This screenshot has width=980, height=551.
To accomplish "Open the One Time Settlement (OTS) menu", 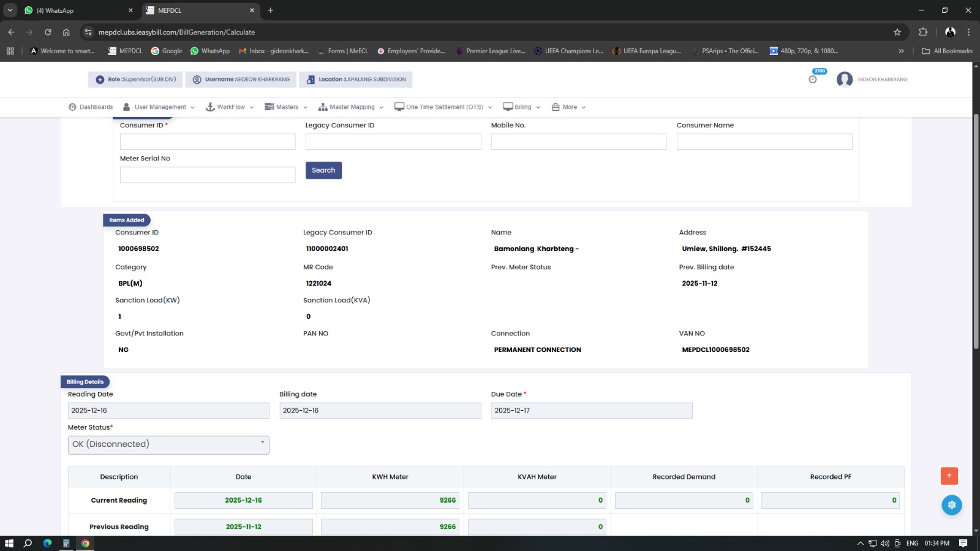I will click(443, 107).
